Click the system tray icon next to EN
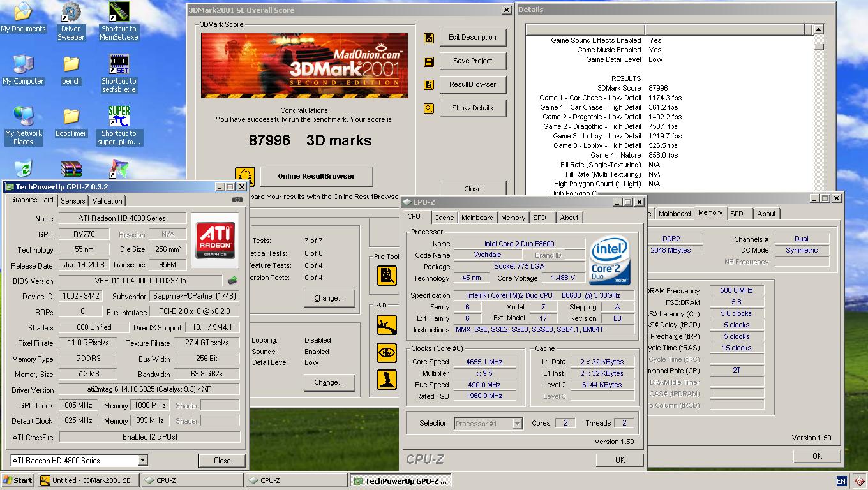 click(x=858, y=480)
